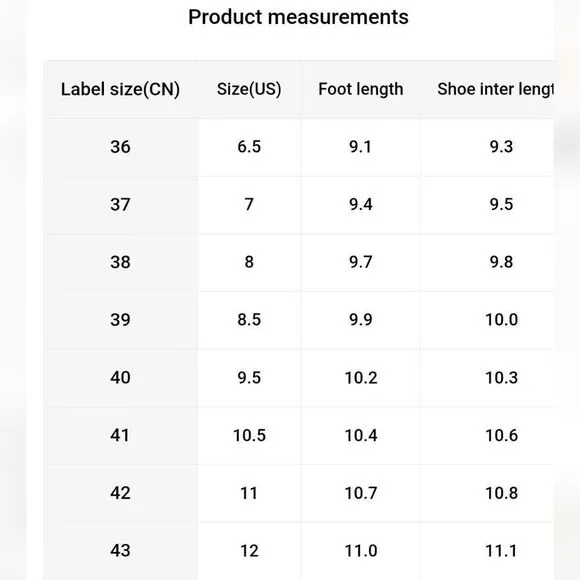Screen dimensions: 580x580
Task: Click the 11.0 foot length cell
Action: tap(361, 550)
